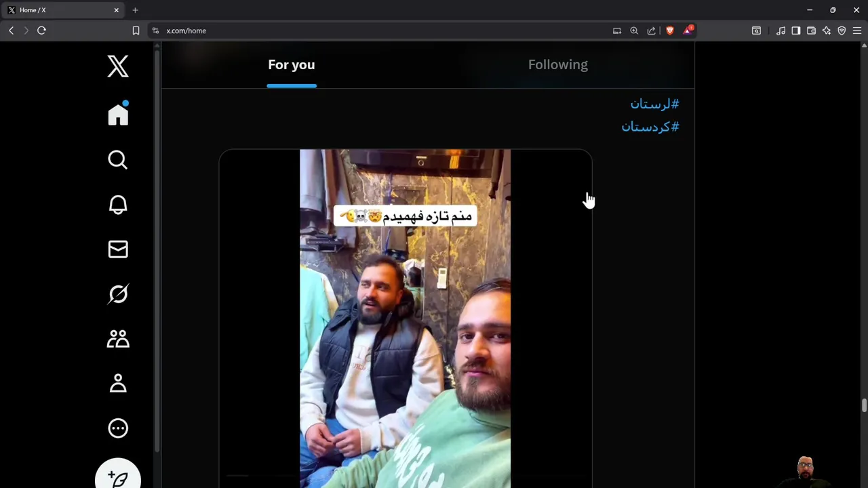The height and width of the screenshot is (488, 868).
Task: Open Brave VPN shield icon
Action: [x=842, y=30]
